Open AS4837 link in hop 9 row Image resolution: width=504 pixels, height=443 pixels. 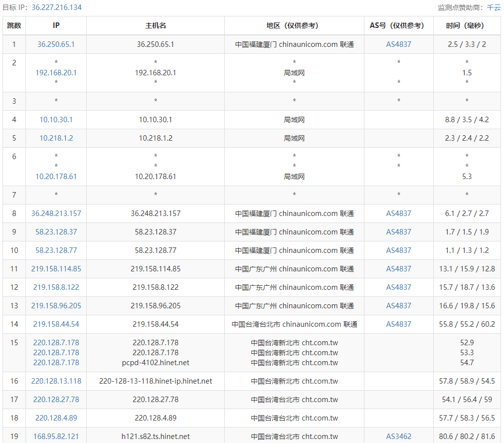(399, 232)
